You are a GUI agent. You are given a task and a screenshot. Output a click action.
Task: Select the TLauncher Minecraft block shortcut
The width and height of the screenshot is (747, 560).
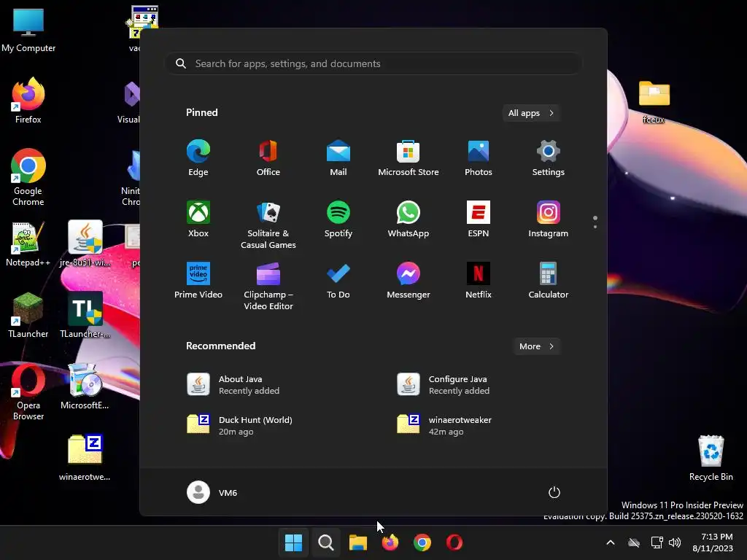(28, 315)
